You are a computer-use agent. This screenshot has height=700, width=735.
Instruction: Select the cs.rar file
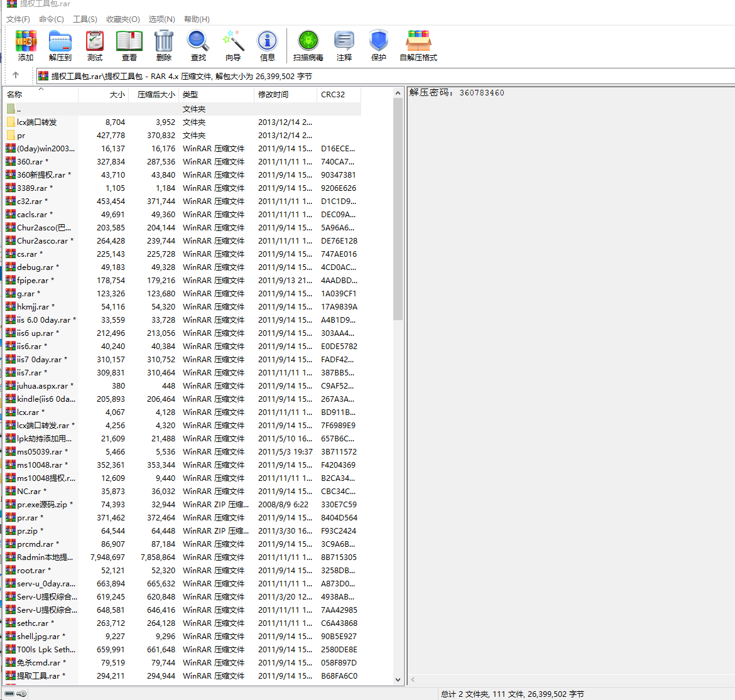[183, 254]
